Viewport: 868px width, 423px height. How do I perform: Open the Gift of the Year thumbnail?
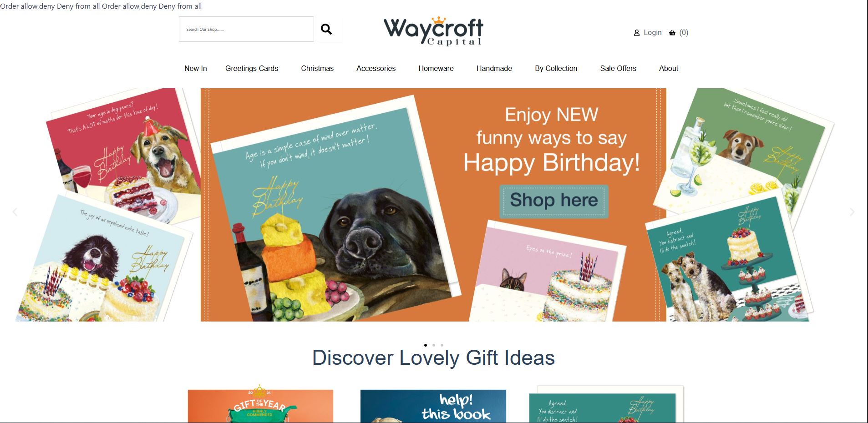pyautogui.click(x=260, y=406)
